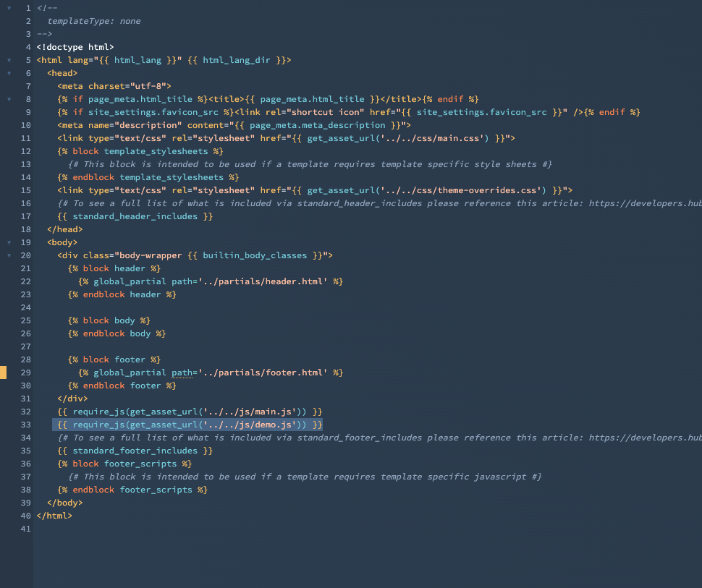Screen dimensions: 702x588
Task: Collapse the head section fold arrow
Action: pos(7,73)
